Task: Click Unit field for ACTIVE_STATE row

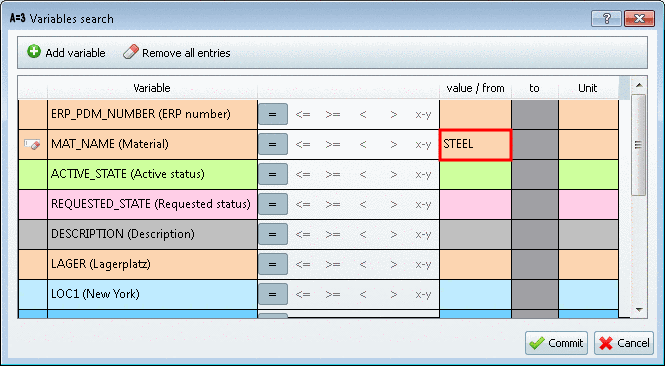Action: pos(588,175)
